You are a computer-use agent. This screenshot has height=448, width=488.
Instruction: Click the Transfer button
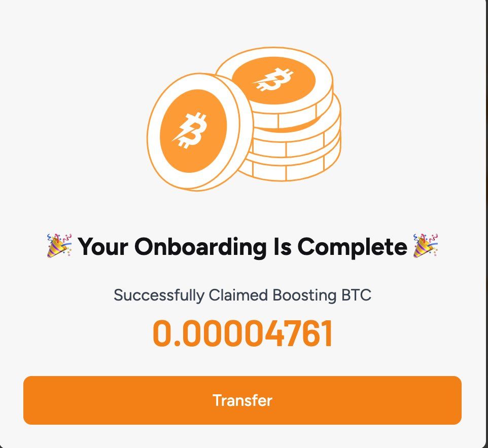click(x=242, y=400)
